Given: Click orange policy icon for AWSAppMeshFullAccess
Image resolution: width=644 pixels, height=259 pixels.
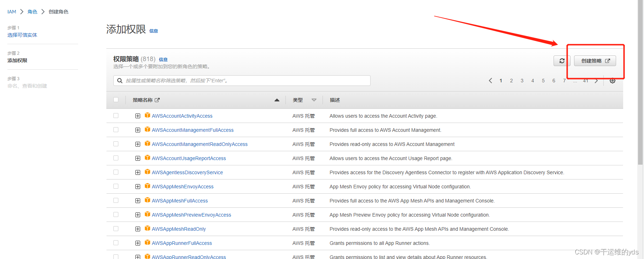Looking at the screenshot, I should click(147, 200).
